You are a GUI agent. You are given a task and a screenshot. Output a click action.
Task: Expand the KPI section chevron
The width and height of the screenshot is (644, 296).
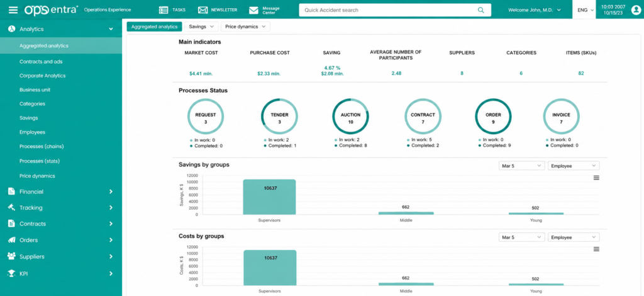click(111, 273)
